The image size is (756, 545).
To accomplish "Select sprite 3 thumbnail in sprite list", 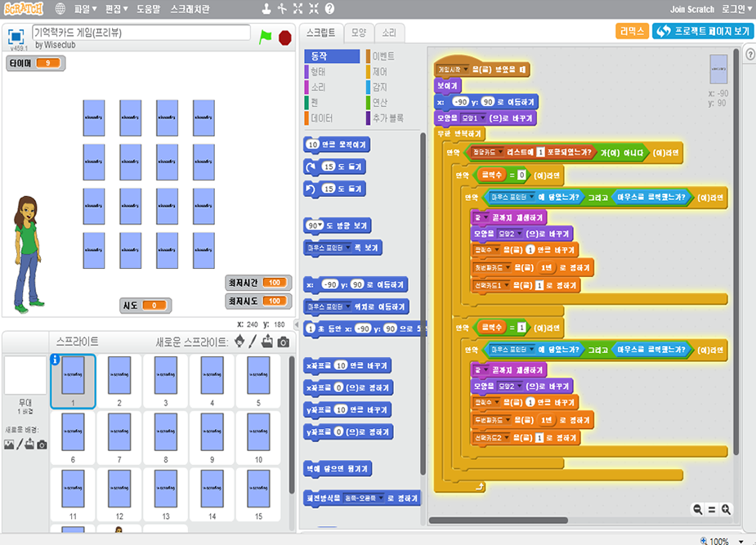I will pyautogui.click(x=166, y=381).
